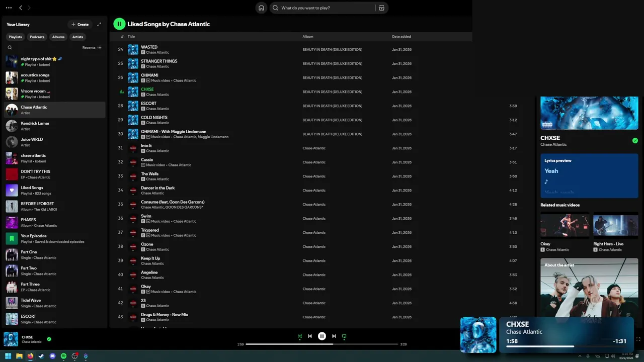Screen dimensions: 644x362
Task: Skip to previous track
Action: (310, 336)
